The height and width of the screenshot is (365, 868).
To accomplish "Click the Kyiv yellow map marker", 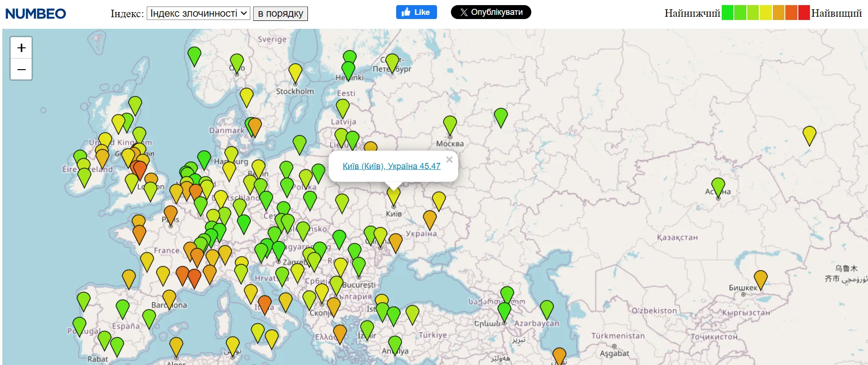I will point(393,196).
